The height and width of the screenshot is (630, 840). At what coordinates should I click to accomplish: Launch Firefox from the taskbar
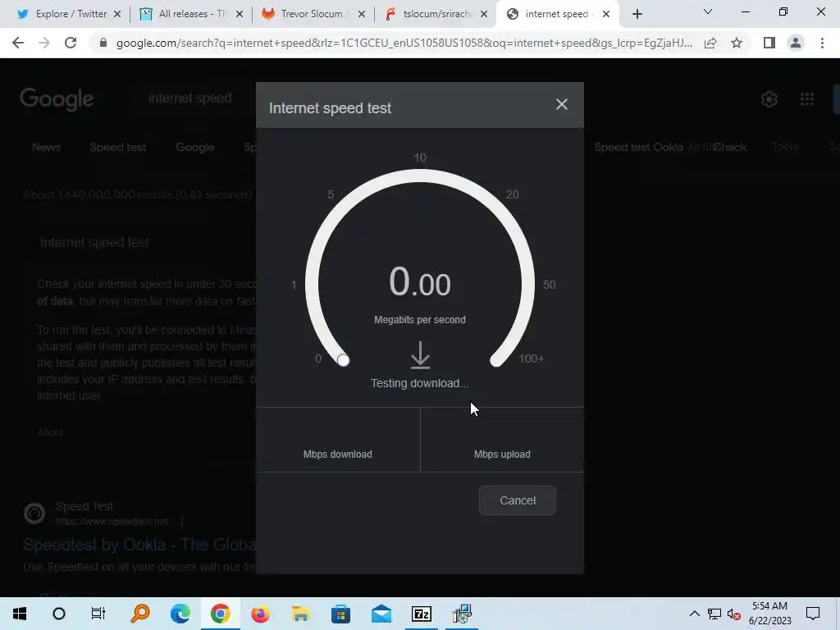pyautogui.click(x=260, y=614)
